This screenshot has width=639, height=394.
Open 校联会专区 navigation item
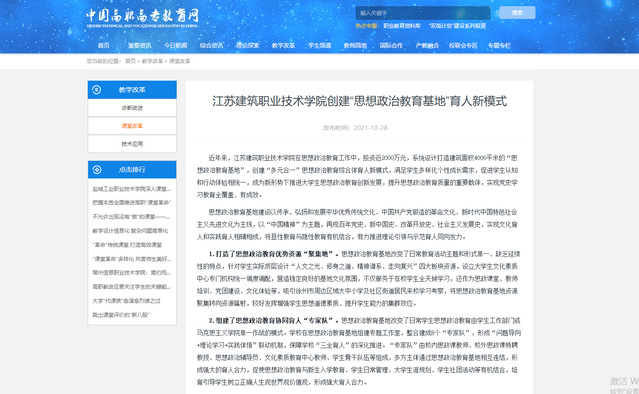(463, 45)
